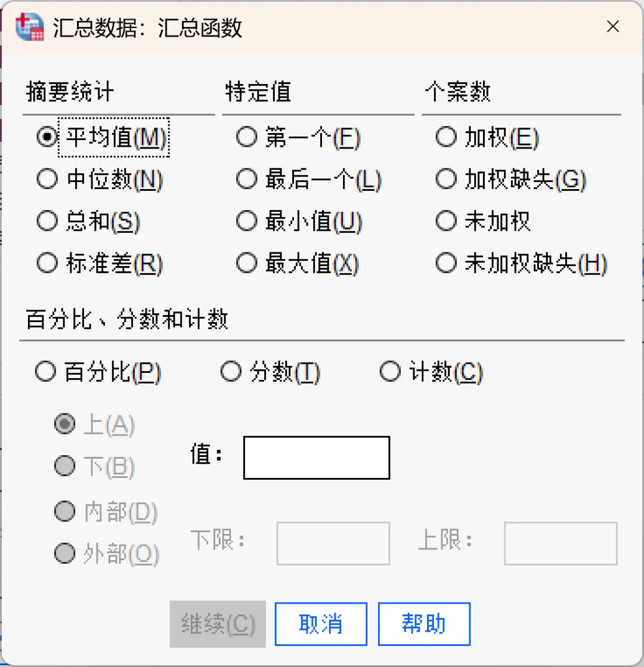644x667 pixels.
Task: Select the 中位数(N) radio button
Action: pos(47,180)
